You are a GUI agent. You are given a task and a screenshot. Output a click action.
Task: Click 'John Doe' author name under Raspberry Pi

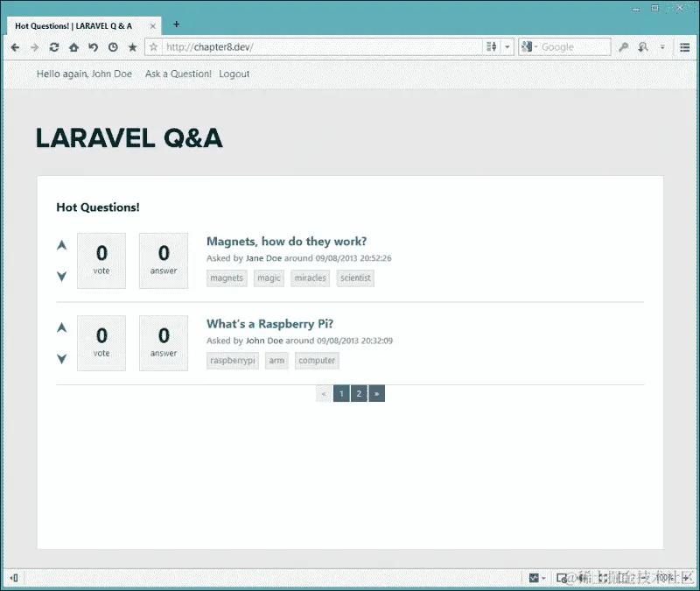264,341
